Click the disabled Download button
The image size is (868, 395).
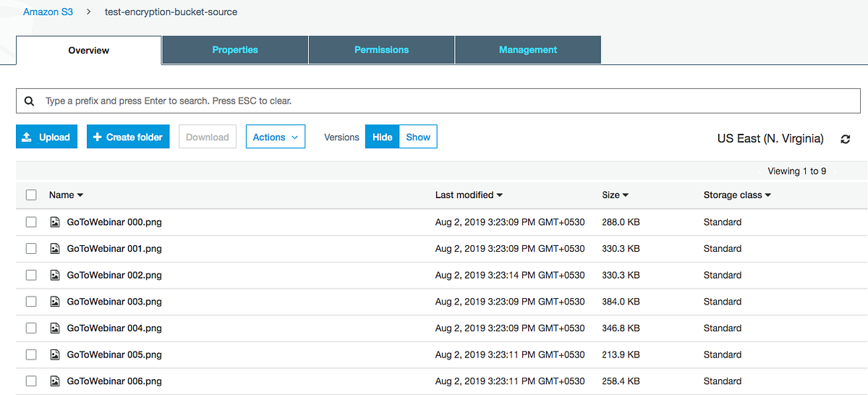(208, 137)
